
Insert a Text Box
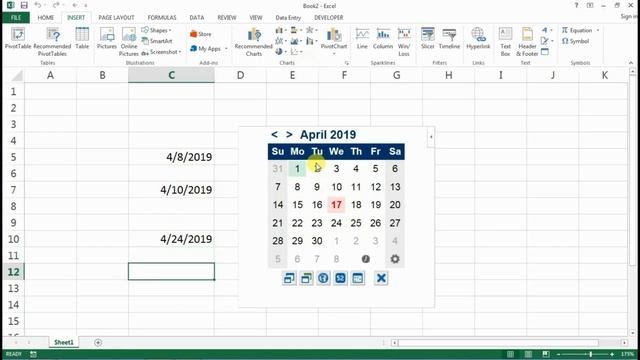(x=505, y=42)
